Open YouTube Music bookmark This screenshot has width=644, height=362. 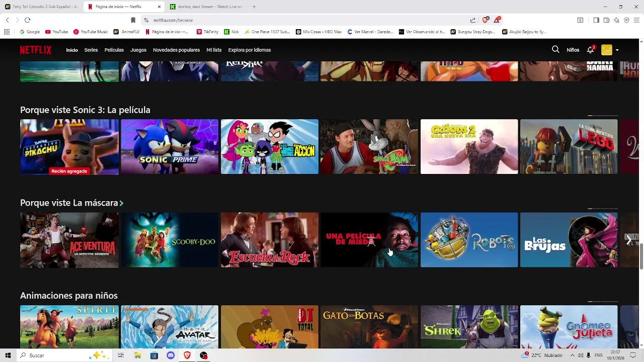[91, 32]
